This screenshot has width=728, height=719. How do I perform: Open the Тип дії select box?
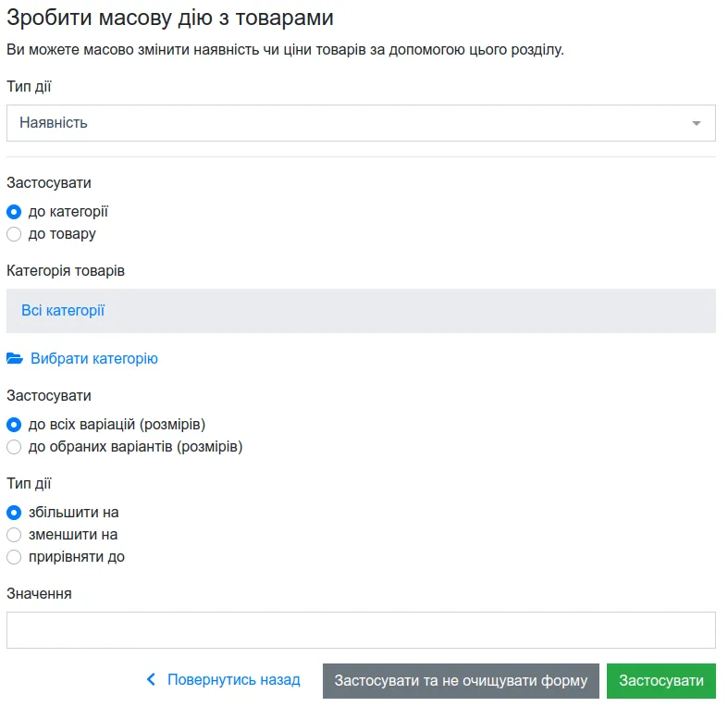tap(361, 123)
